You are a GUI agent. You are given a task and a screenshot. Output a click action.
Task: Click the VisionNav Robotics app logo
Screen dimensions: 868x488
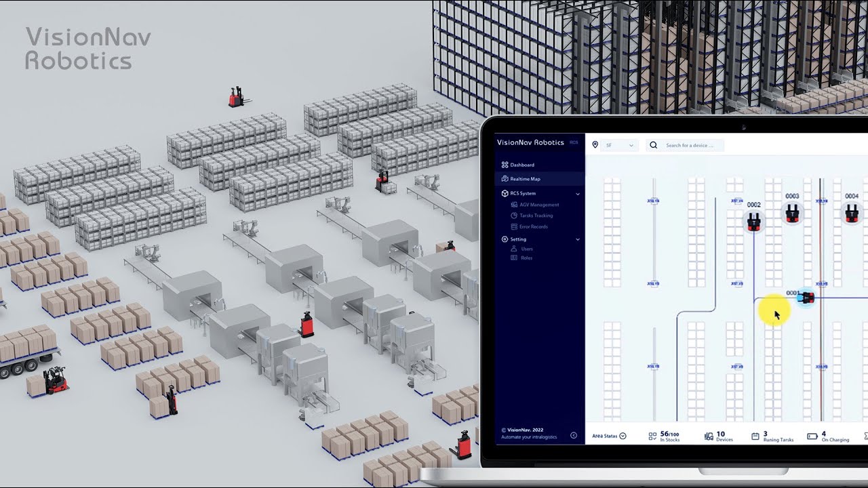tap(530, 142)
